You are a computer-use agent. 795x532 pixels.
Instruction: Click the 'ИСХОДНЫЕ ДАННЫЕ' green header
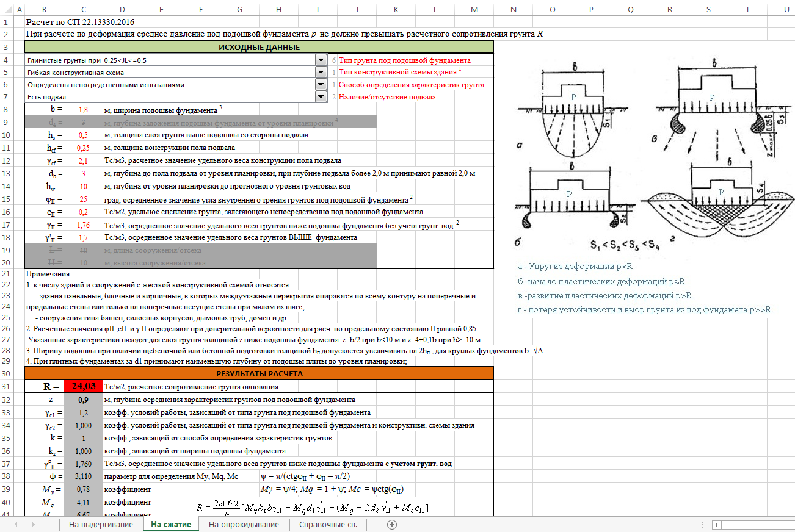pyautogui.click(x=259, y=47)
